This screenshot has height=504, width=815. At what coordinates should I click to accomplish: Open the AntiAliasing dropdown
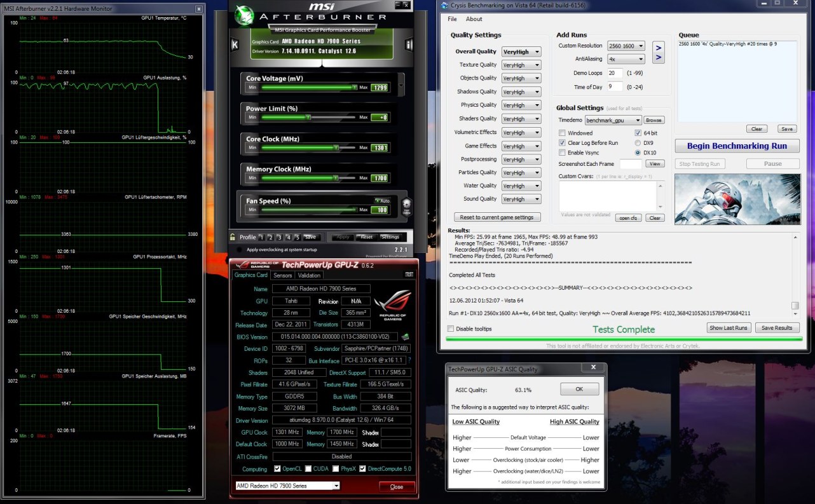[x=626, y=59]
